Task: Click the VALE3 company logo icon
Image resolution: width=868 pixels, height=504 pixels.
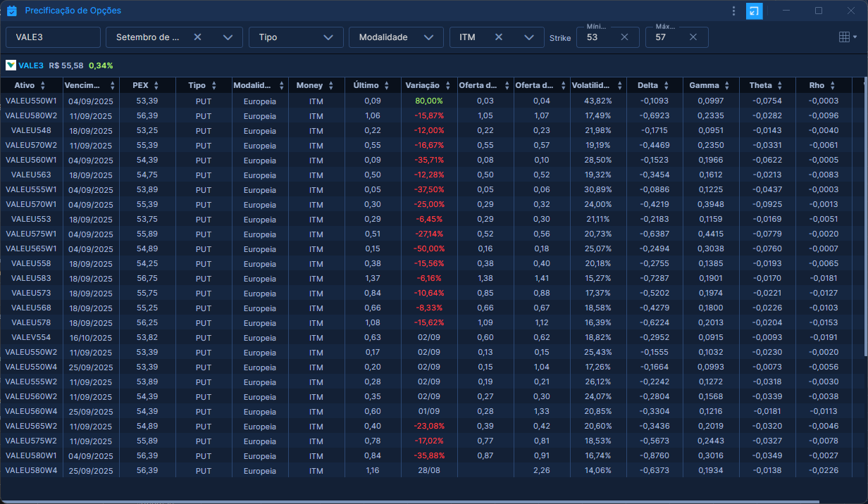Action: point(11,65)
